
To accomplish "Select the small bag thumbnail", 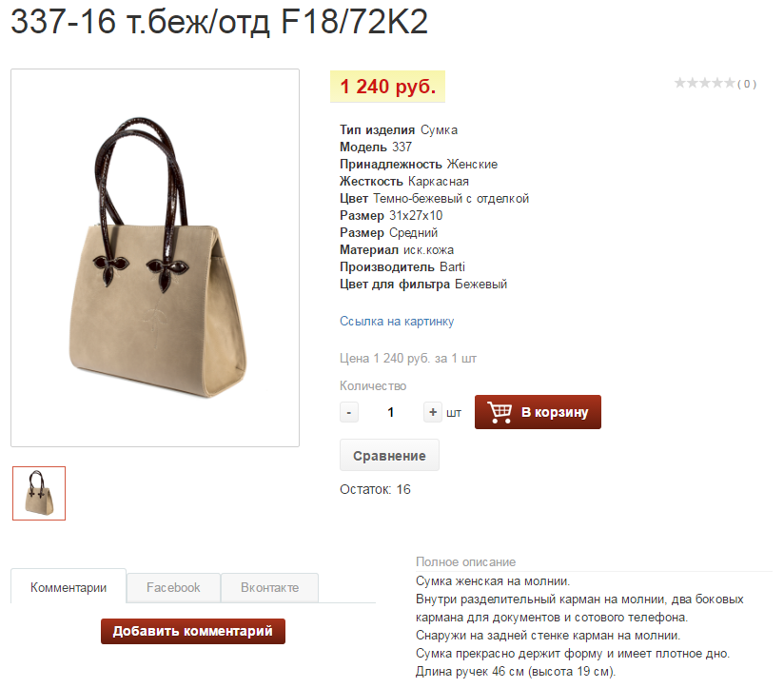I will click(x=39, y=494).
